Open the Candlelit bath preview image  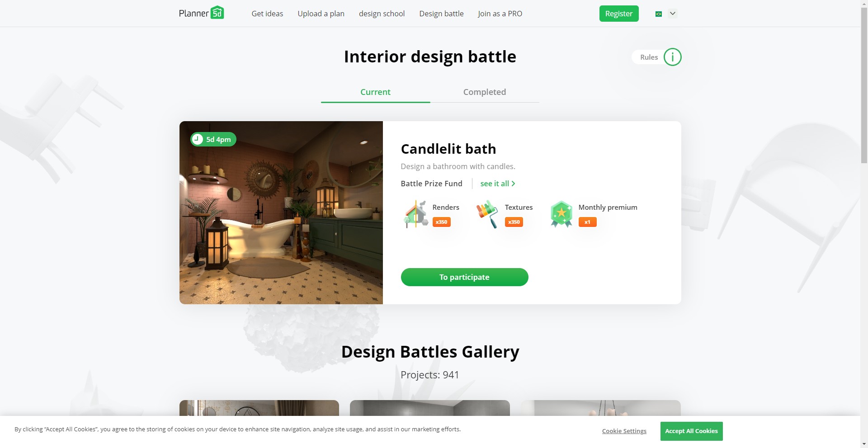(x=281, y=212)
